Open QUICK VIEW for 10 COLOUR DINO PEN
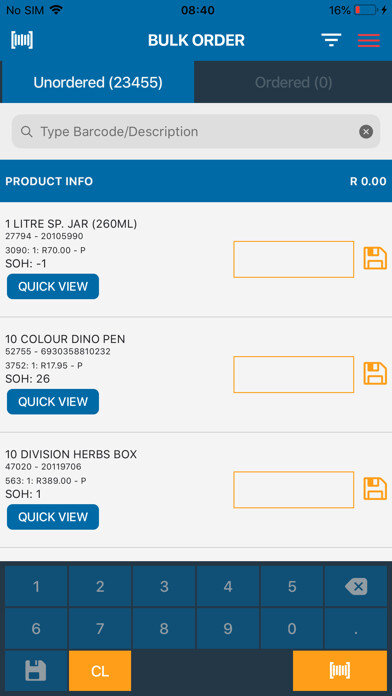392x696 pixels. pyautogui.click(x=53, y=402)
